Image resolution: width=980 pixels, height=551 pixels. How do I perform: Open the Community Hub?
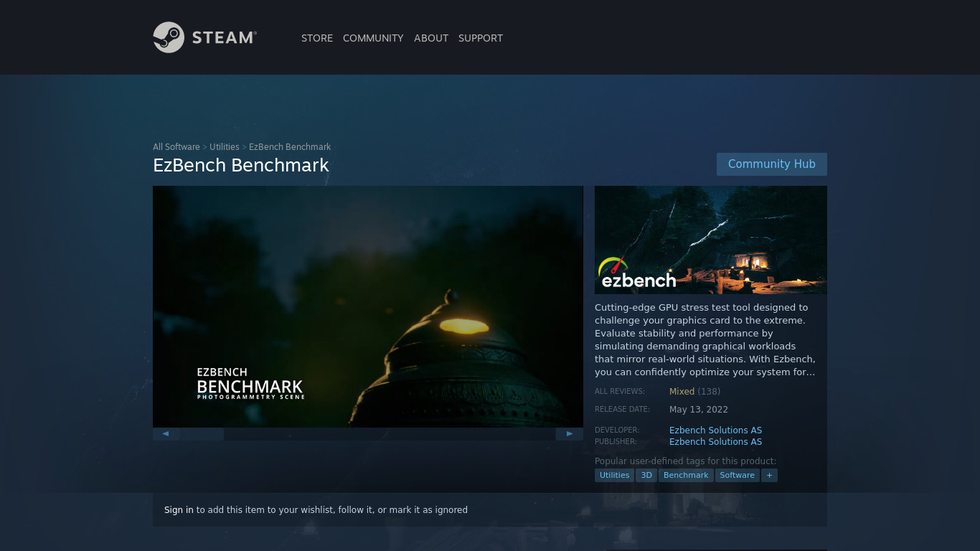coord(772,164)
